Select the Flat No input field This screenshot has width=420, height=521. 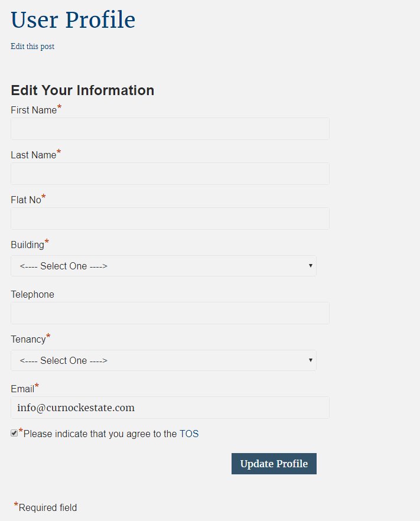[170, 219]
